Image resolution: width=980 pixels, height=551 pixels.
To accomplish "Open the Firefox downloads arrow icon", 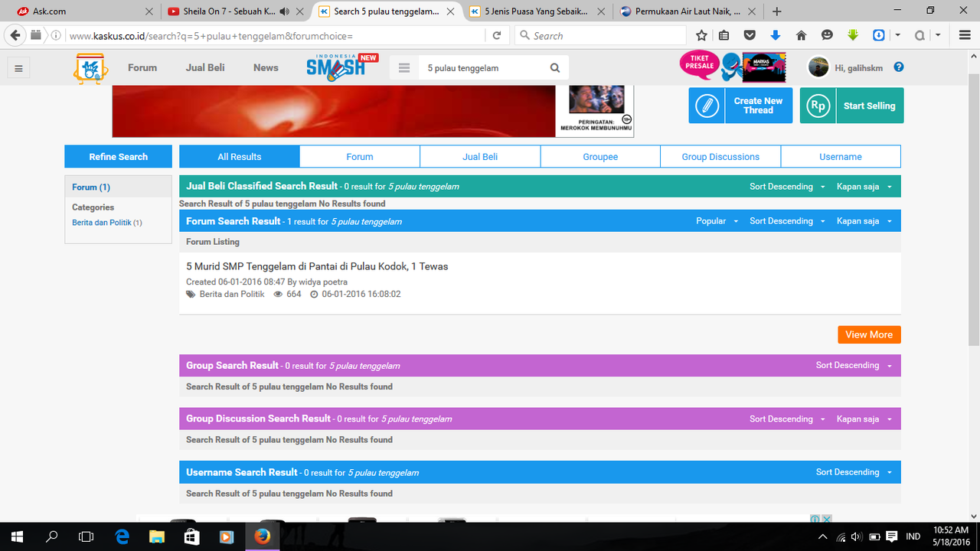I will [775, 35].
